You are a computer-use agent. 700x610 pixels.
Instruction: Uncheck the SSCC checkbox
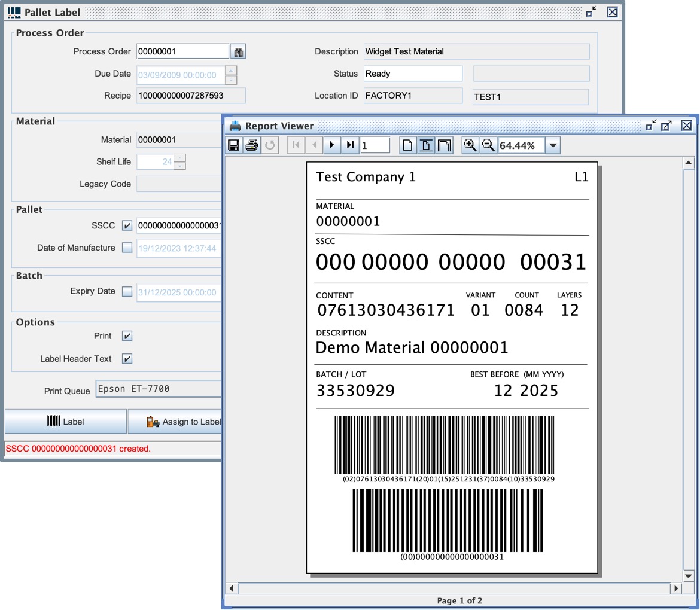coord(127,225)
